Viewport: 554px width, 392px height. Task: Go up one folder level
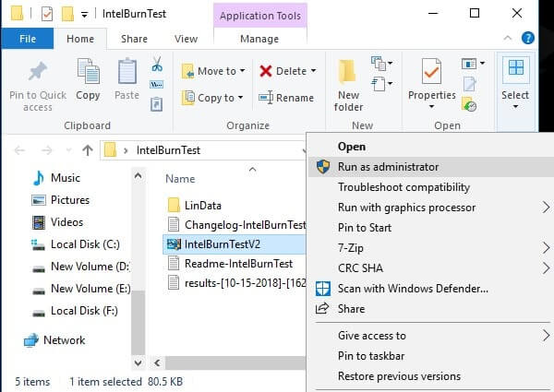(88, 150)
